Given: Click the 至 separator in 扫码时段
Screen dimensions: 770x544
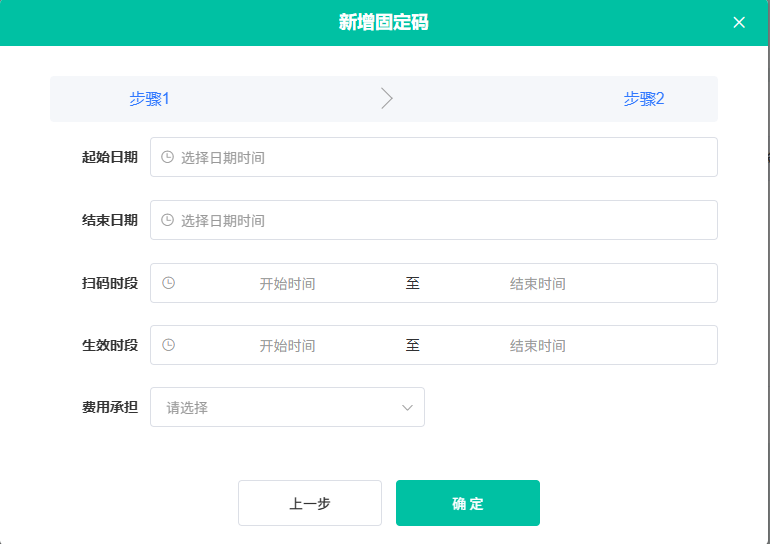Looking at the screenshot, I should [x=412, y=283].
